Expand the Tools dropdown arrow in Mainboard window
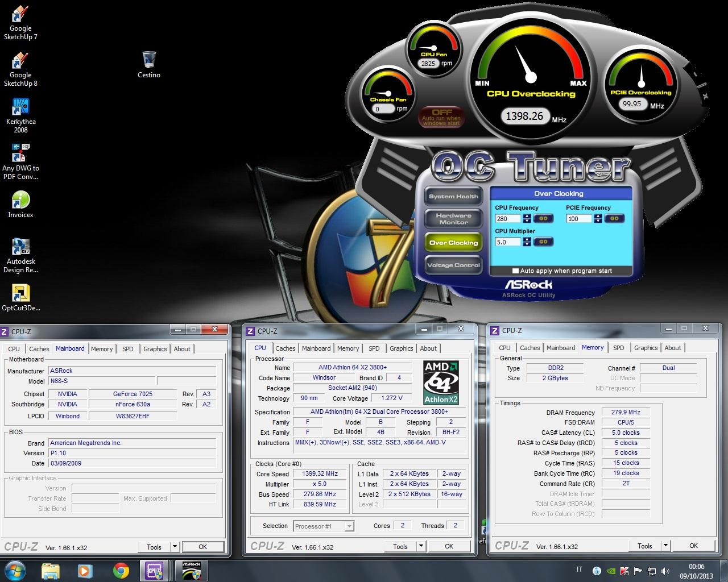728x582 pixels. [175, 547]
